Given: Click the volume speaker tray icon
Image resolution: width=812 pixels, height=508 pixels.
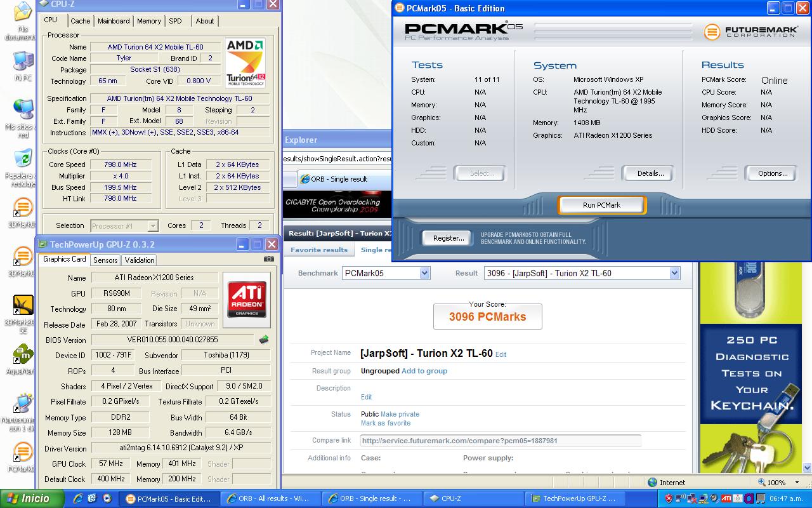Looking at the screenshot, I should (x=715, y=498).
